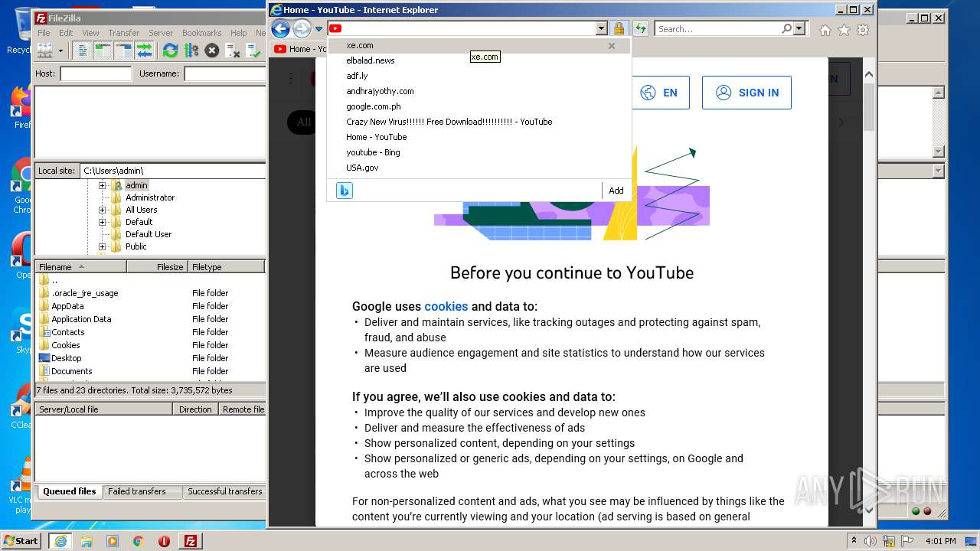The width and height of the screenshot is (980, 551).
Task: Select adf.ly suggestion
Action: pos(479,76)
